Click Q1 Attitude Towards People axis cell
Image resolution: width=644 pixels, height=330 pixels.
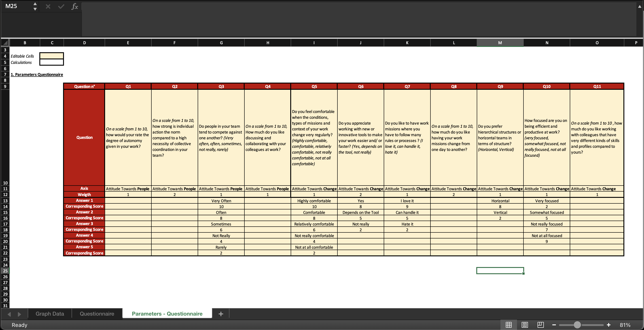click(x=128, y=189)
